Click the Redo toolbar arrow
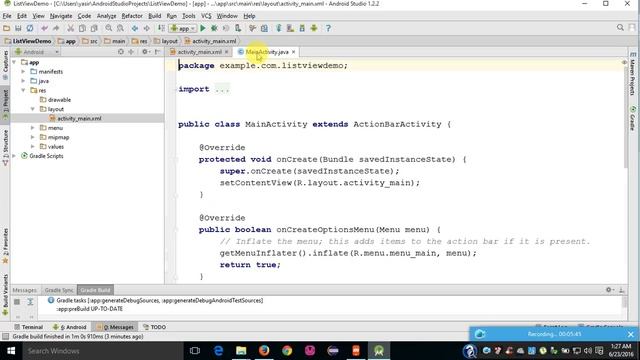This screenshot has width=640, height=360. click(56, 28)
